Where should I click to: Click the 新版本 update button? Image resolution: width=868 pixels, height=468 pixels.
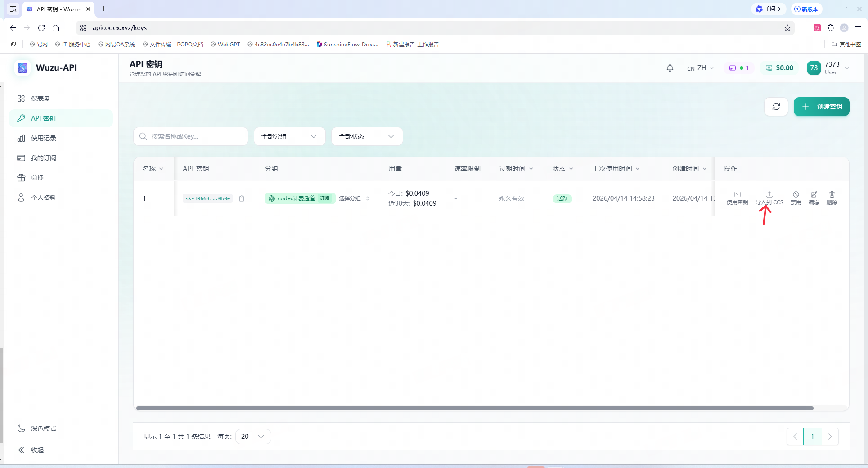click(806, 9)
